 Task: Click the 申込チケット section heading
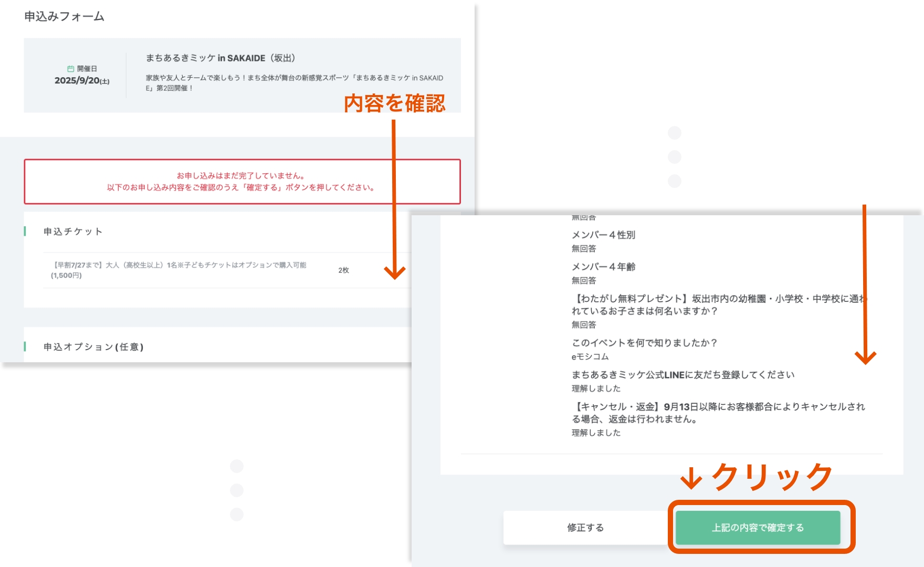pos(73,232)
